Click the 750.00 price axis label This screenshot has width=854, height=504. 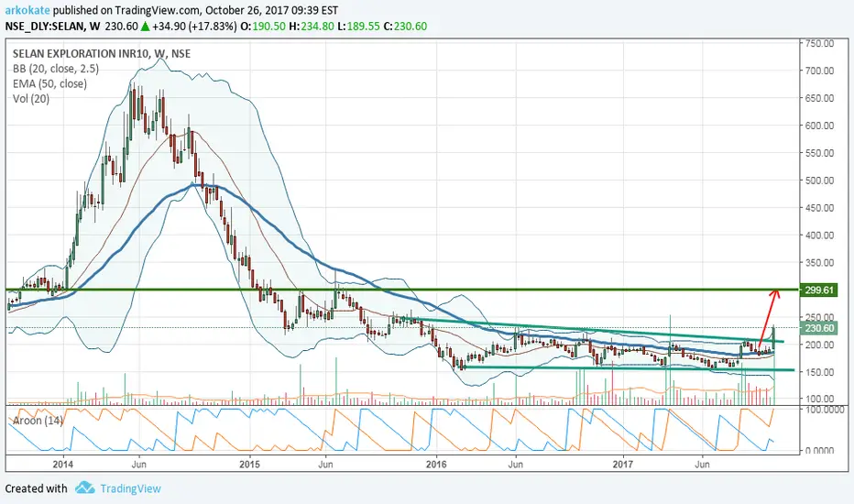(x=820, y=43)
